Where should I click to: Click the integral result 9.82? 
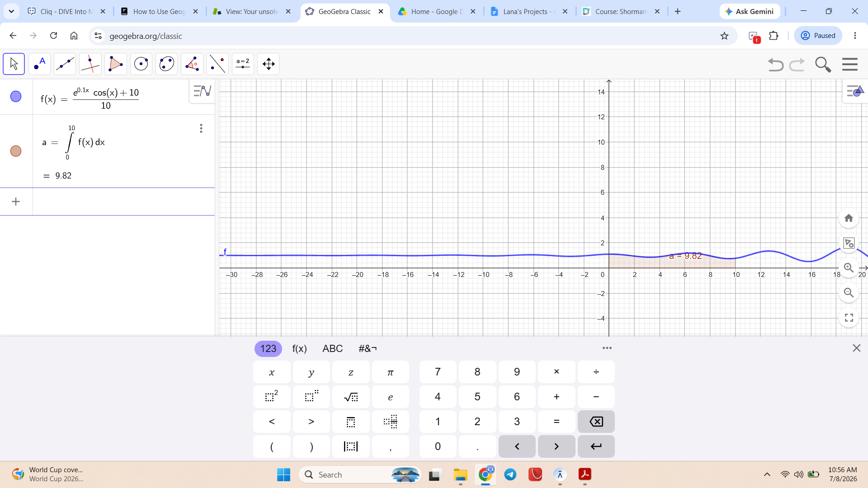click(63, 176)
